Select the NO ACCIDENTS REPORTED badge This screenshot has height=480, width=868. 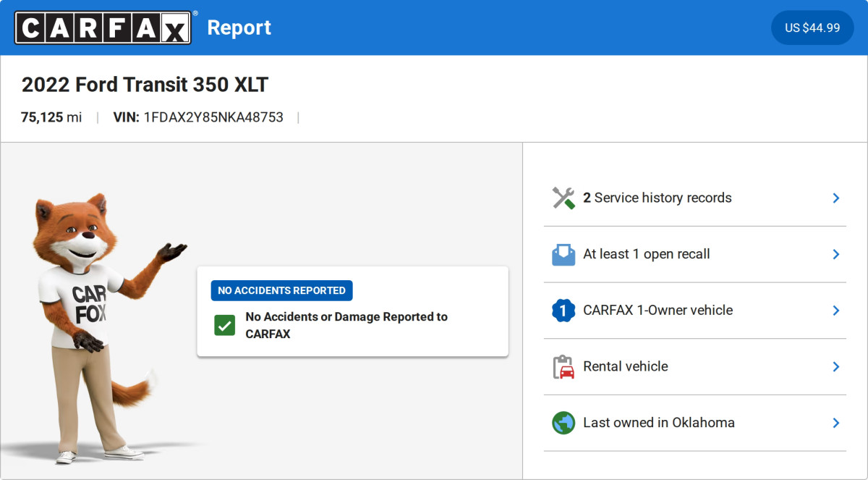281,290
